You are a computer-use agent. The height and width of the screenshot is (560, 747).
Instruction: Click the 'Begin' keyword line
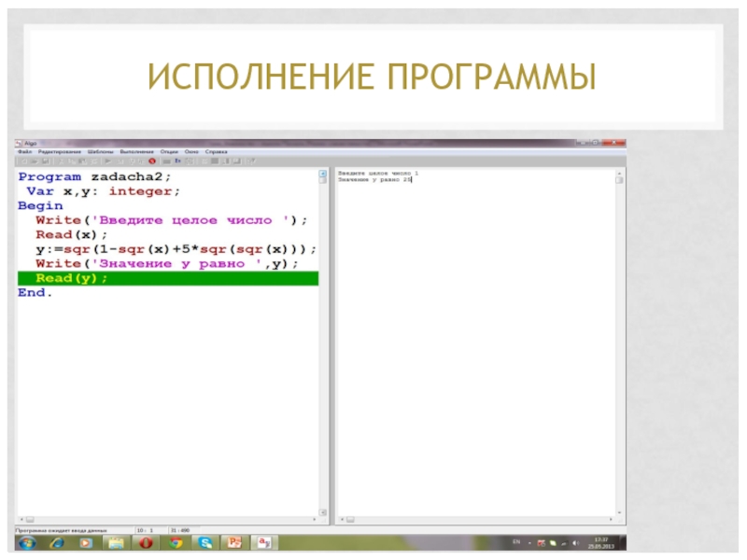(x=40, y=205)
